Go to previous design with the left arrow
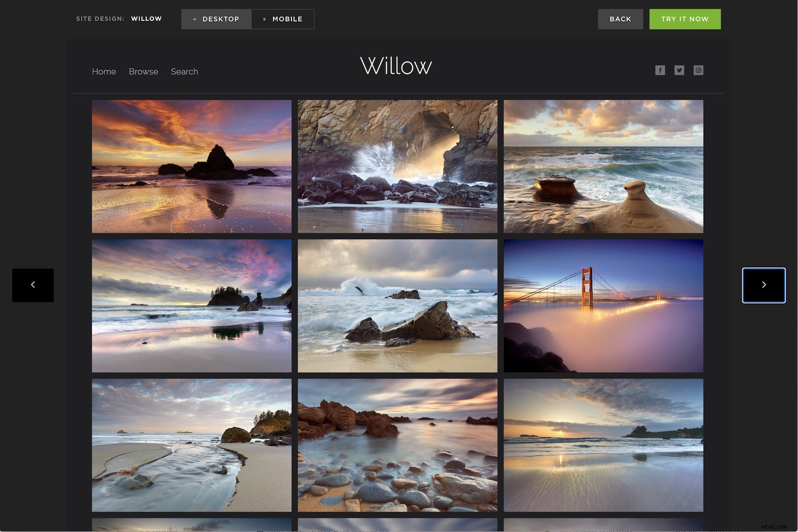Viewport: 798px width, 532px height. 32,285
